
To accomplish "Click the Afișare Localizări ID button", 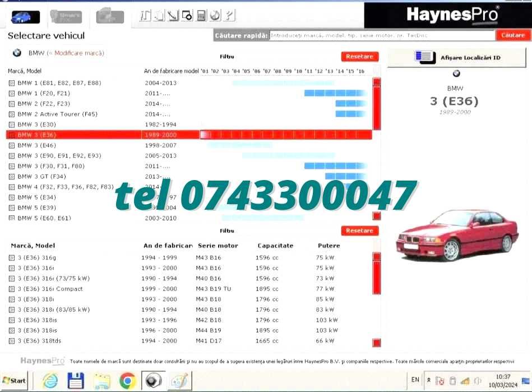I will coord(457,58).
